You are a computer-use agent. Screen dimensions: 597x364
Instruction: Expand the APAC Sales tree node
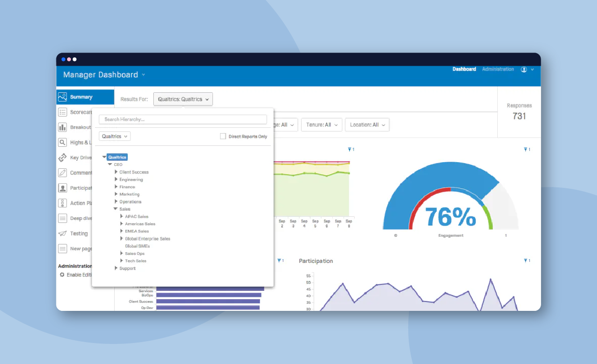[x=122, y=216]
